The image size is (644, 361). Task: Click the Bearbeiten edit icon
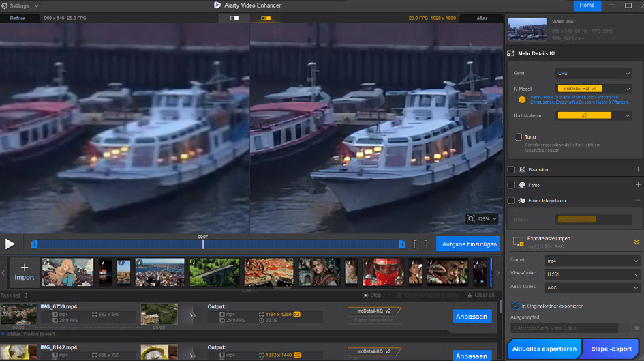(x=522, y=169)
